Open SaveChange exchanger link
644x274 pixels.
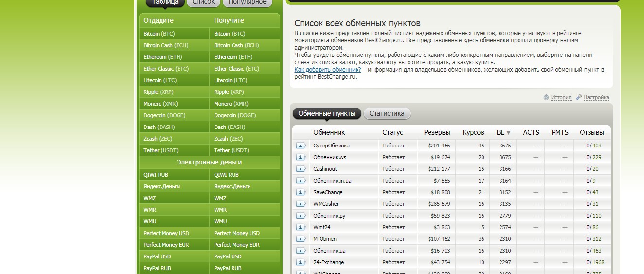(x=328, y=192)
